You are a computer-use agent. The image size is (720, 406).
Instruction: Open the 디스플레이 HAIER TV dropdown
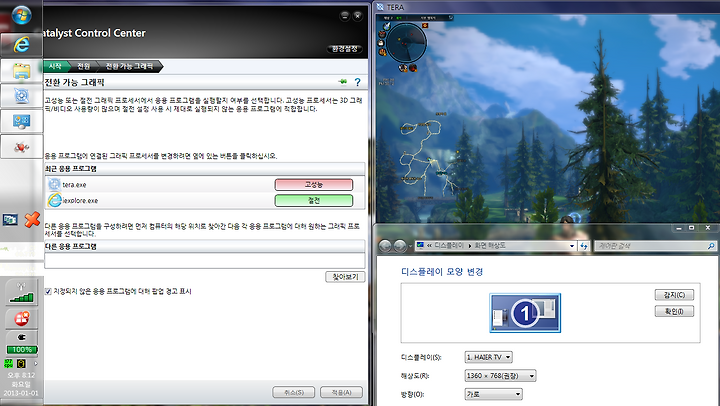[489, 357]
